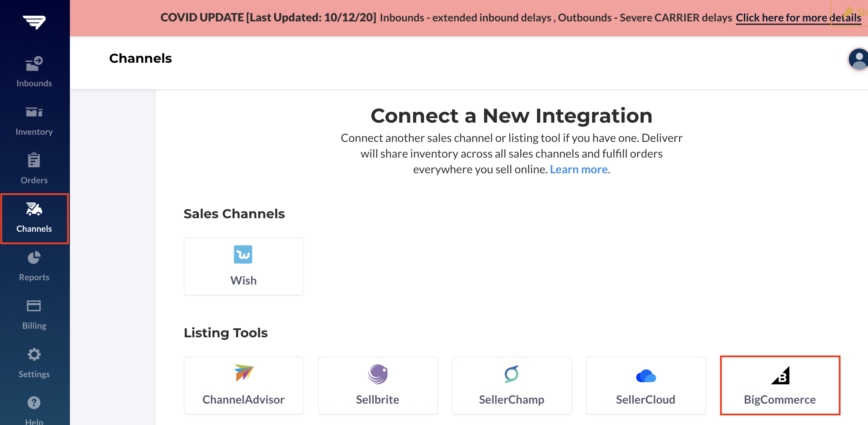
Task: Open the user profile avatar
Action: (x=859, y=59)
